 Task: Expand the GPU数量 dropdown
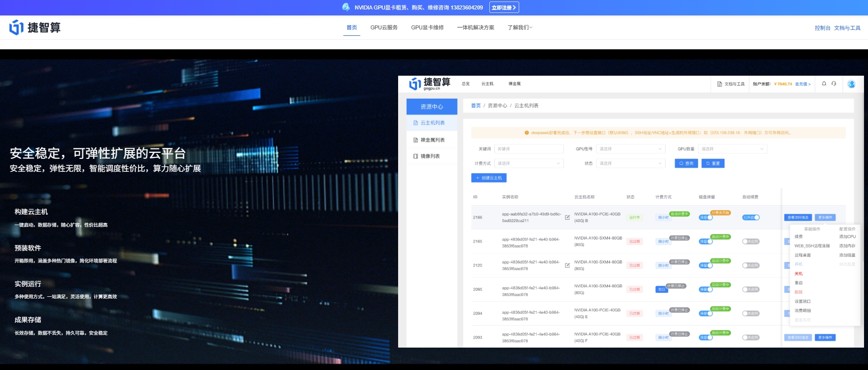[732, 149]
